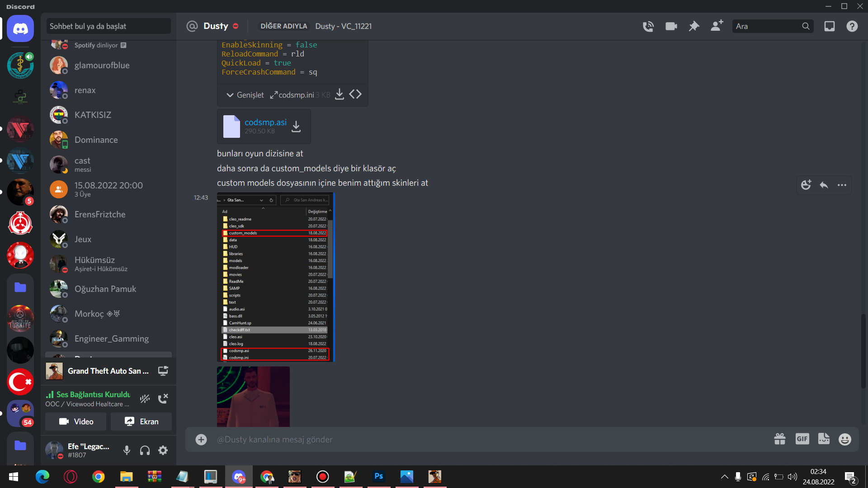This screenshot has height=488, width=868.
Task: Expand the codsmp.ini preview with Genişlet
Action: (245, 95)
